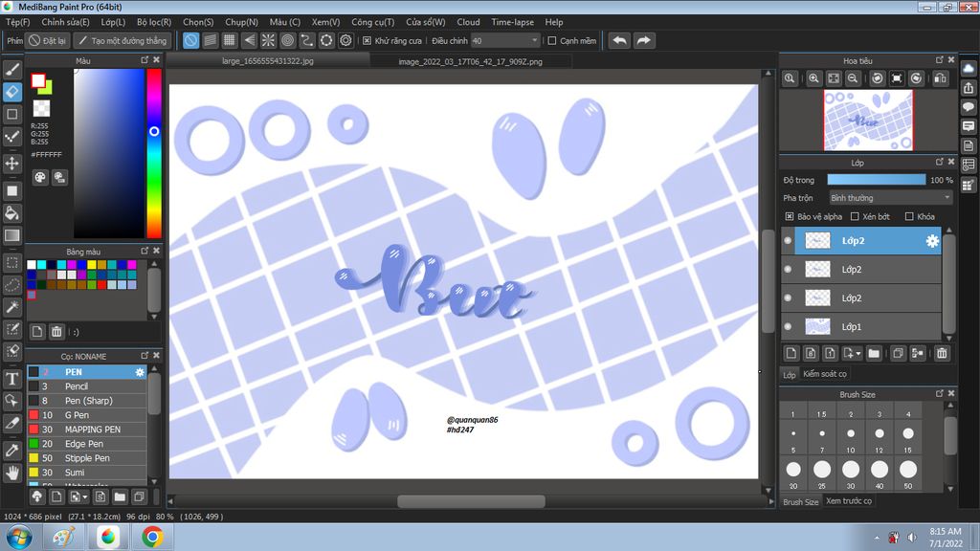Open the Điều chỉnh value dropdown

point(505,40)
